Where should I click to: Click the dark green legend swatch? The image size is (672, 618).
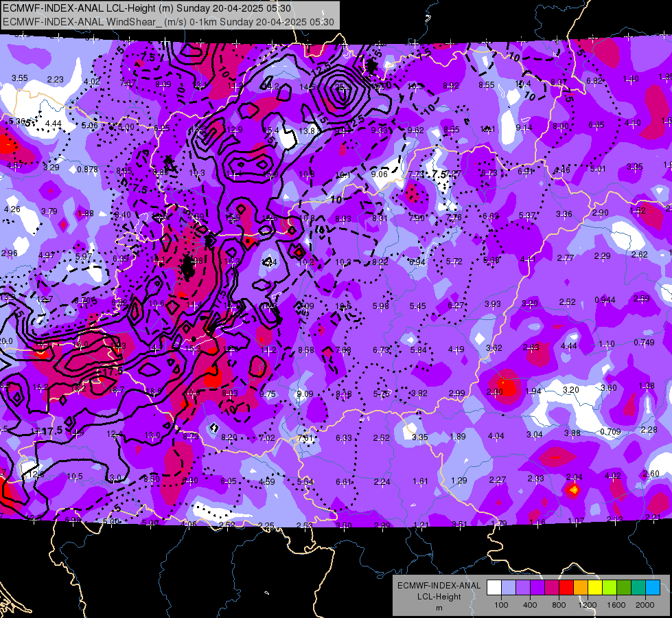click(x=624, y=587)
